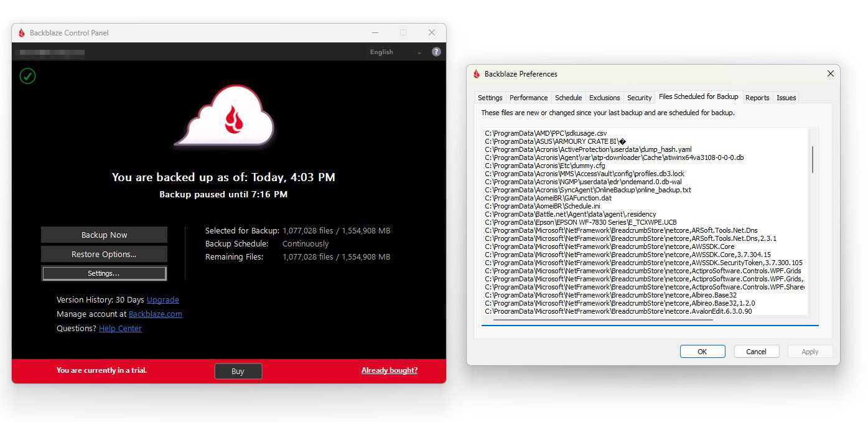Click the horizontal scrollbar under file list

tap(602, 320)
